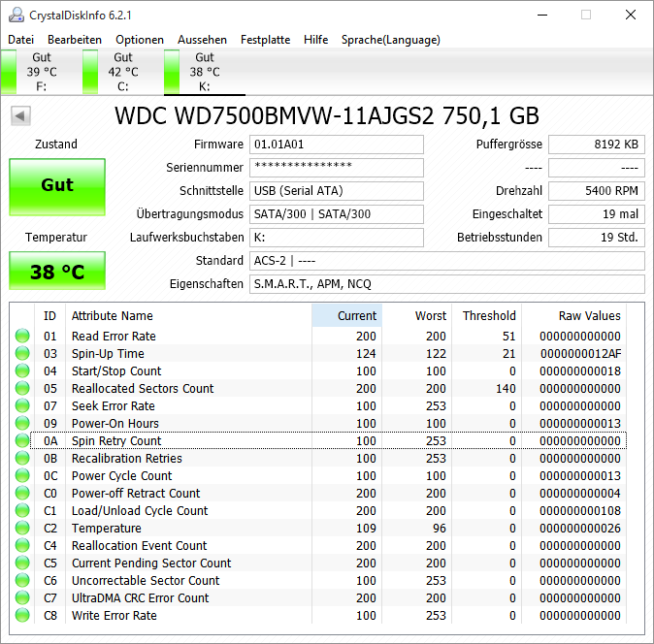Click status circle for Start/Stop Count
This screenshot has width=654, height=644.
click(x=22, y=370)
